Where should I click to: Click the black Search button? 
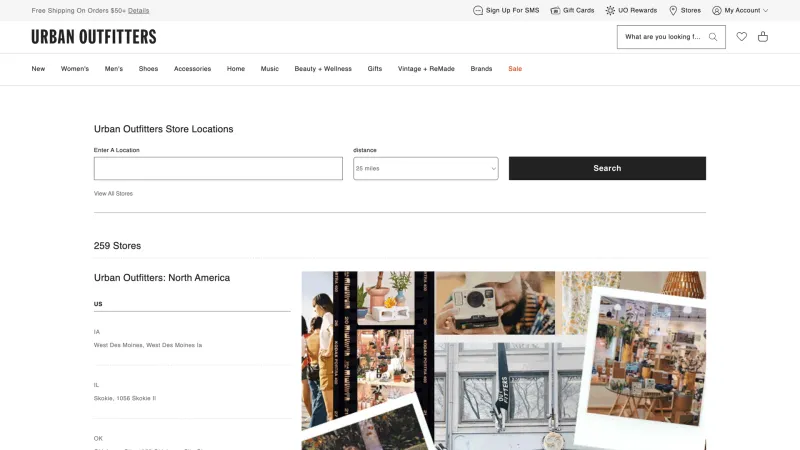point(607,168)
